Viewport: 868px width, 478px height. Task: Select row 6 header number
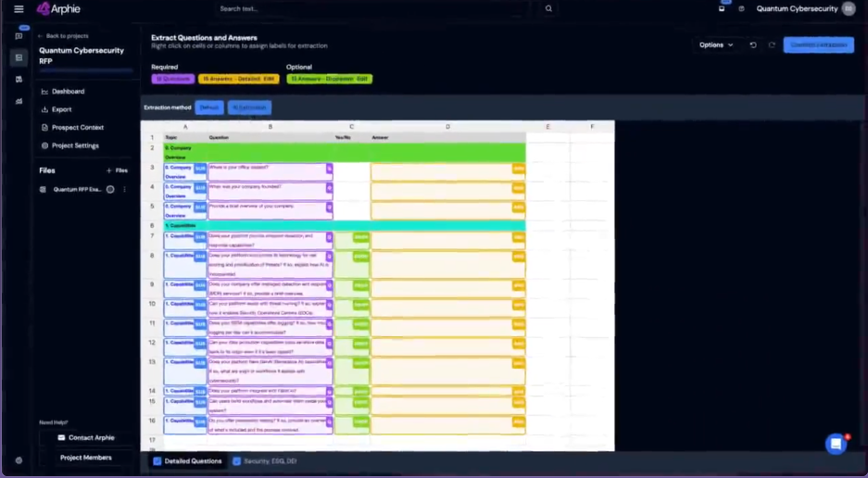pos(152,225)
